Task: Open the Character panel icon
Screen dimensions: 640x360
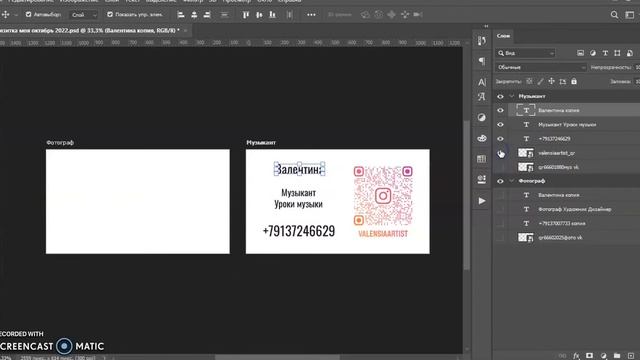Action: click(482, 82)
